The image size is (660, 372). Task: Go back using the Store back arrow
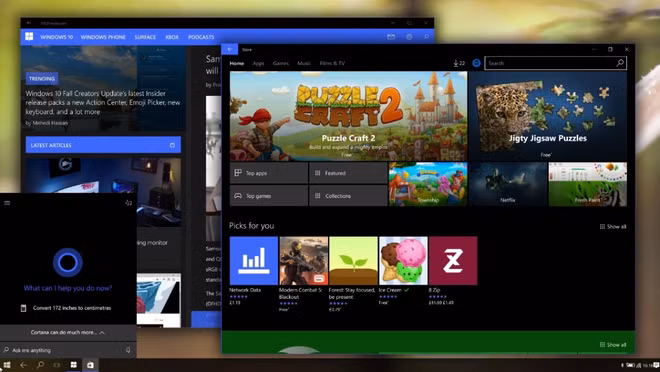230,49
